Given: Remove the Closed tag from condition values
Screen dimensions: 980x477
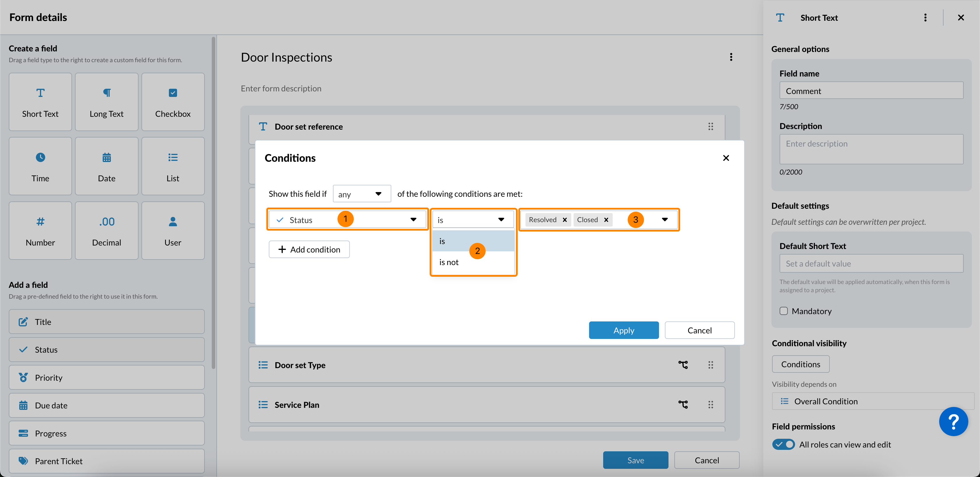Looking at the screenshot, I should (606, 220).
